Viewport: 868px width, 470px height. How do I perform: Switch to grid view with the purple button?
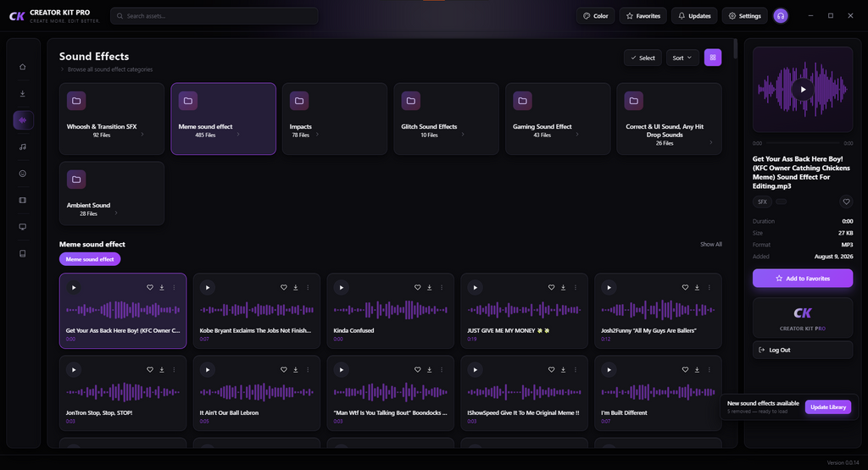712,58
